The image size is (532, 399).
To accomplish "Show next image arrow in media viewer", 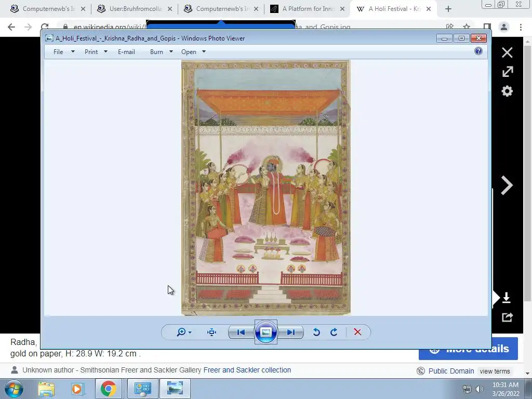I will point(507,185).
